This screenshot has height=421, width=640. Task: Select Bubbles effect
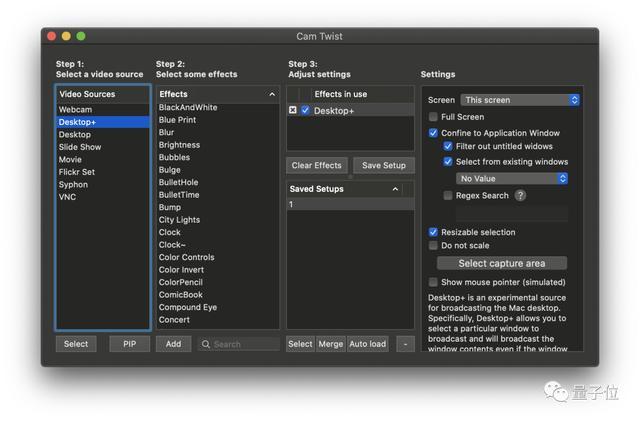[x=218, y=157]
